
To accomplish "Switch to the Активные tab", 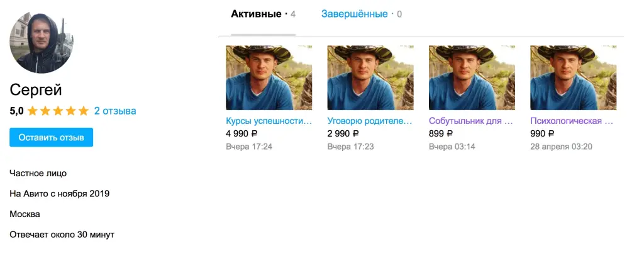I will [256, 14].
